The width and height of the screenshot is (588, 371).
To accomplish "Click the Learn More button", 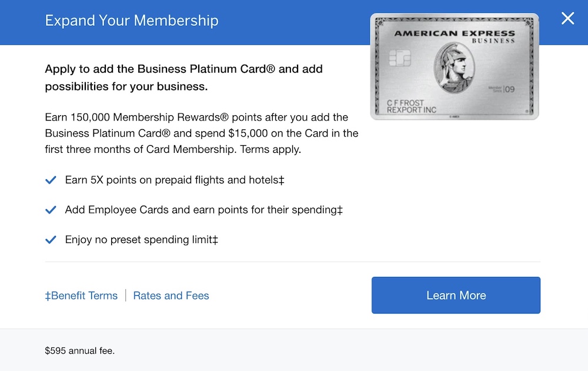I will click(x=456, y=295).
